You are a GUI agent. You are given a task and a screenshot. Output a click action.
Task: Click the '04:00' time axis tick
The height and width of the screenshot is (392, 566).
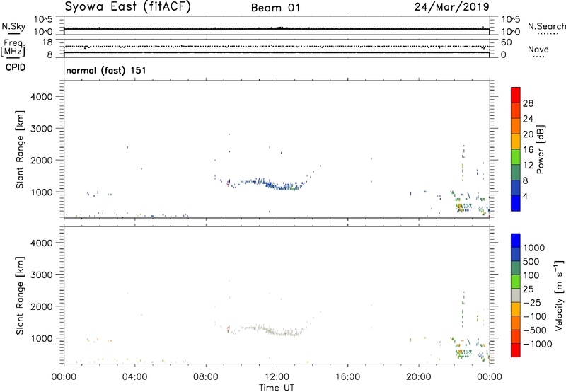[x=135, y=377]
